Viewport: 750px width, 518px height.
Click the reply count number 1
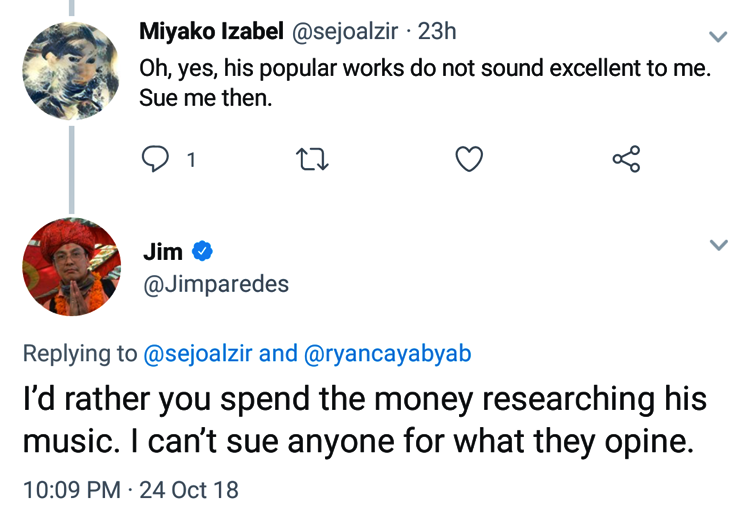(x=191, y=158)
